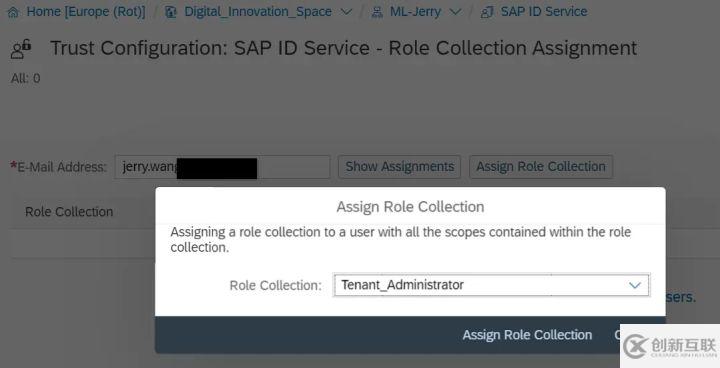
Task: Click the dialog description about assigning scopes
Action: point(400,239)
